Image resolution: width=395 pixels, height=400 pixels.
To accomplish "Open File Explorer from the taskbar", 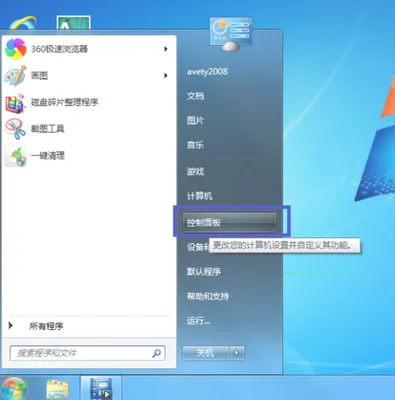I will (x=57, y=389).
